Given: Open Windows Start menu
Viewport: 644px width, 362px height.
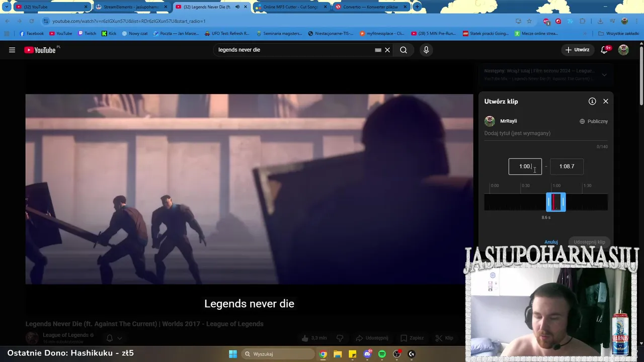Looking at the screenshot, I should [x=233, y=354].
